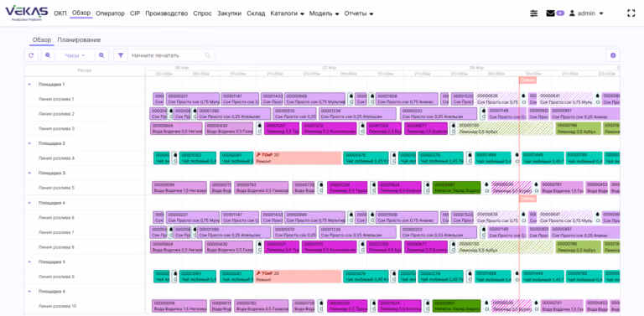Click drop icon after order 00000430 on Линия розлива 8

click(x=259, y=244)
